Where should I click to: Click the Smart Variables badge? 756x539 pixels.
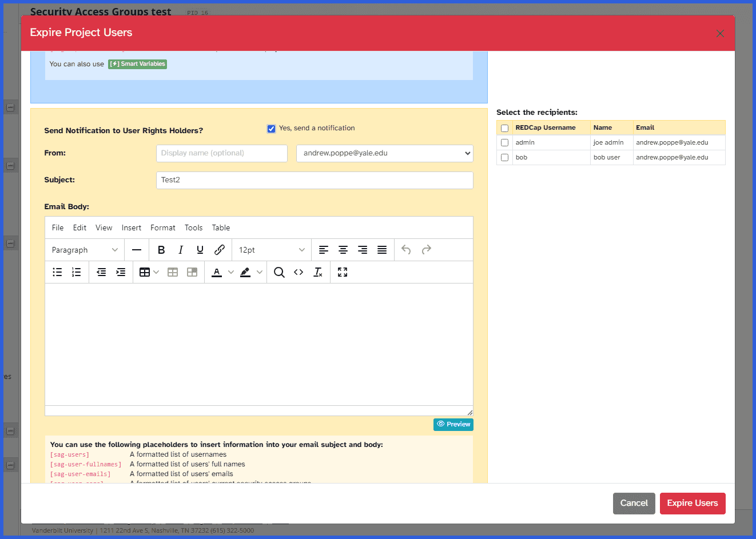point(138,64)
